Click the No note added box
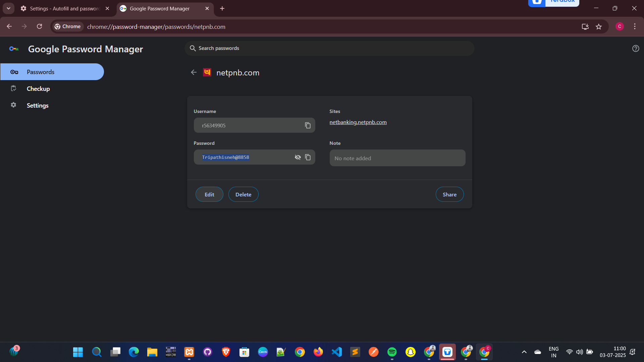644x362 pixels. [397, 158]
